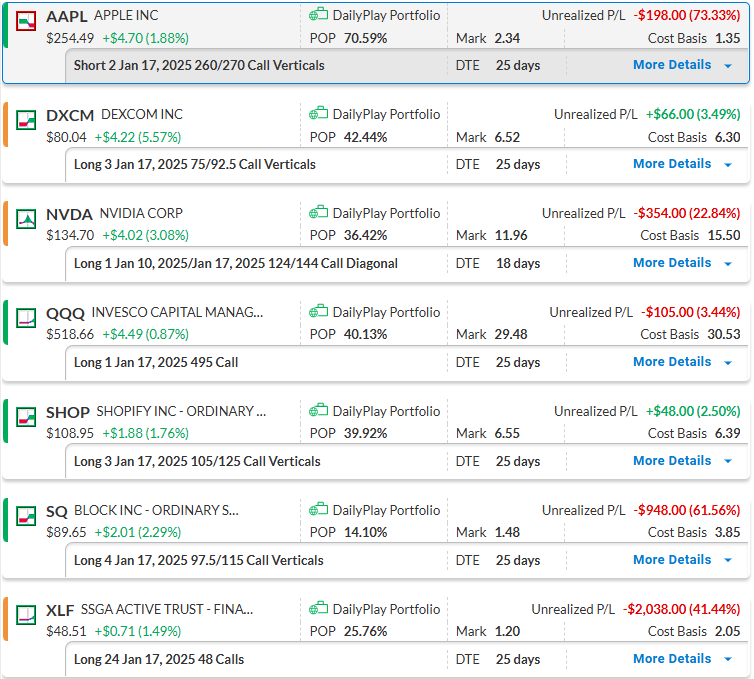Open the AAPL risk chart icon

coord(26,21)
